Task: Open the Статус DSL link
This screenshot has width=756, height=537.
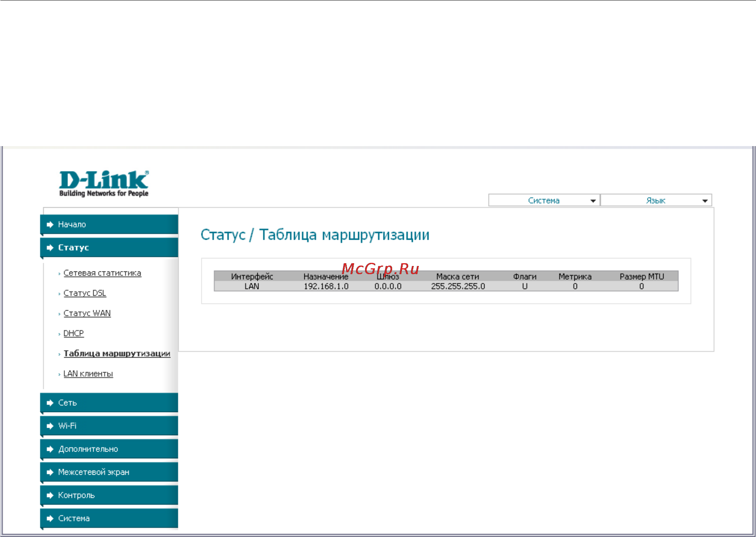Action: [x=85, y=293]
